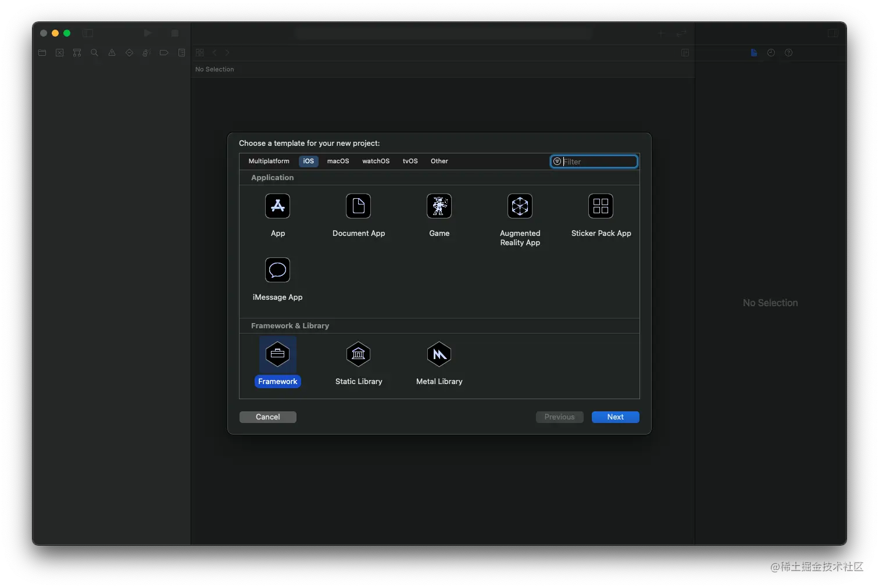Open the Test navigator diamond icon
The width and height of the screenshot is (879, 588).
pyautogui.click(x=129, y=53)
